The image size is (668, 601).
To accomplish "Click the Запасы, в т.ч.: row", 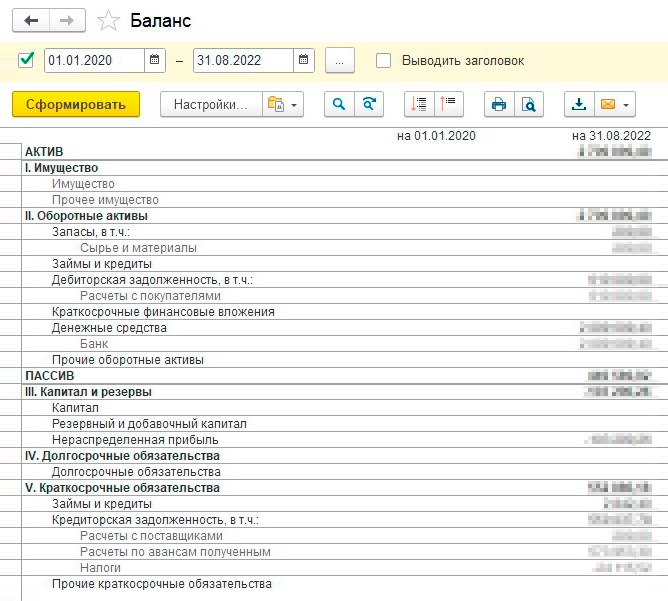I will tap(344, 232).
